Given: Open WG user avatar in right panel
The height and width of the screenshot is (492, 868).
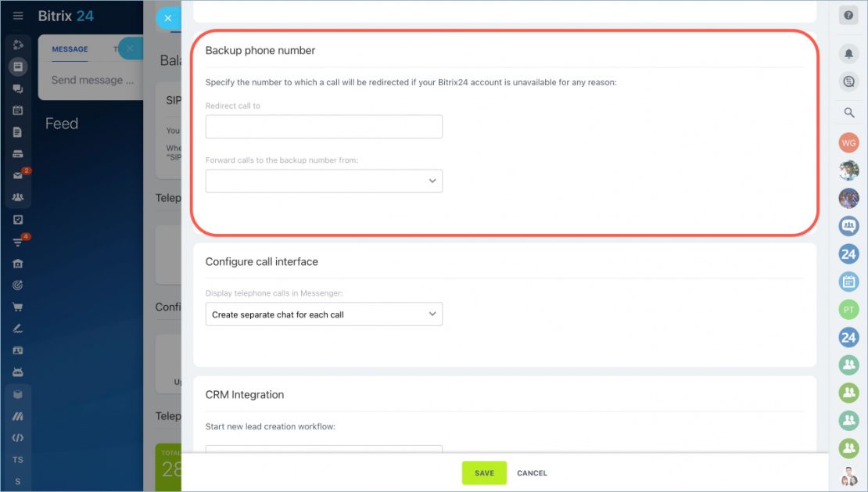Looking at the screenshot, I should [x=848, y=143].
